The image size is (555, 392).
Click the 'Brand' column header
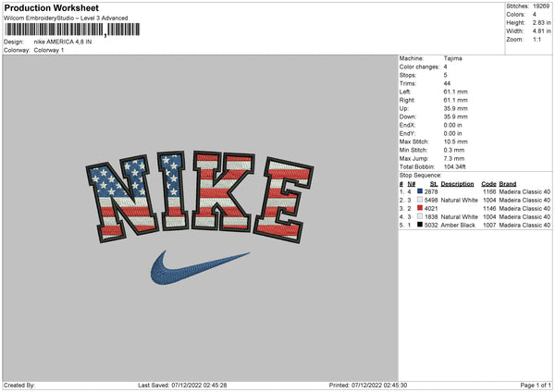tap(508, 184)
